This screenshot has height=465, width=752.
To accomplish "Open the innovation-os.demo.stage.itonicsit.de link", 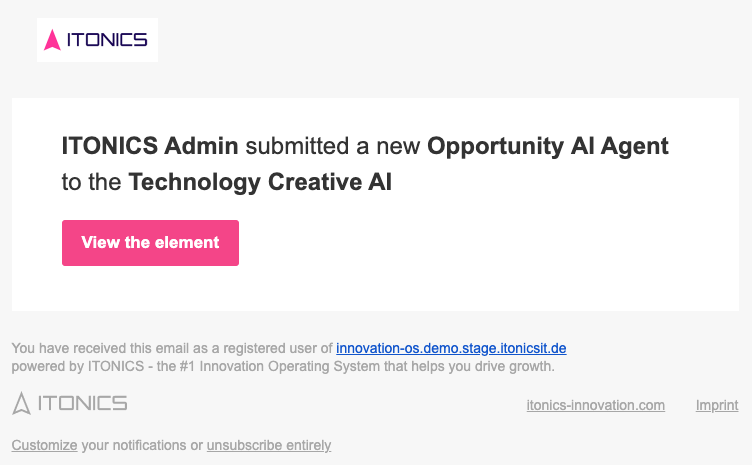I will [x=451, y=349].
